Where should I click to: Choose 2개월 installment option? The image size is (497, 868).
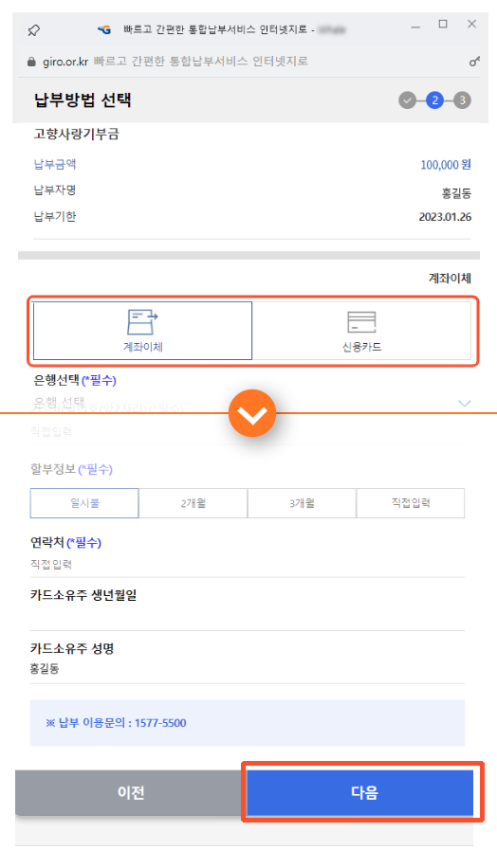click(x=193, y=503)
